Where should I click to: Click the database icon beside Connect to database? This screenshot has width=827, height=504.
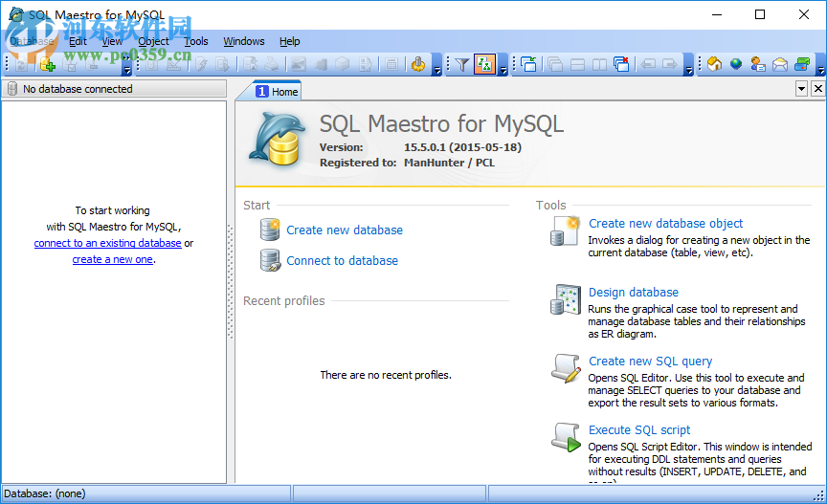270,260
